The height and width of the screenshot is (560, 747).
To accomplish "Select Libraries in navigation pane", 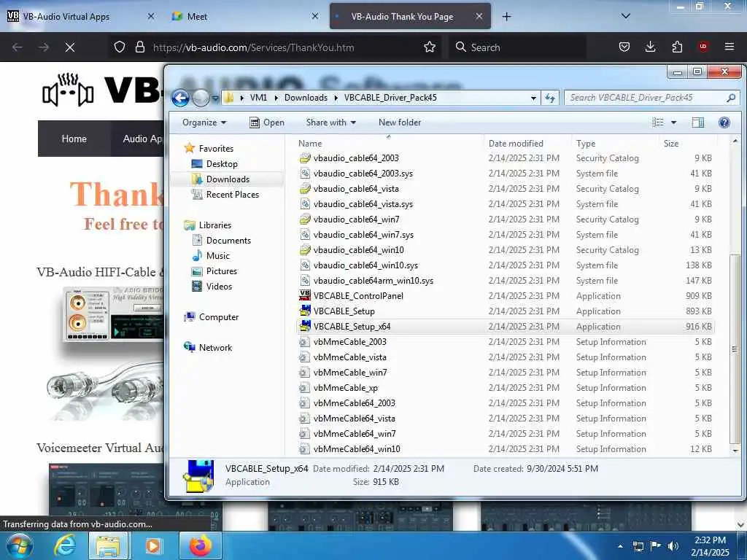I will pos(215,225).
